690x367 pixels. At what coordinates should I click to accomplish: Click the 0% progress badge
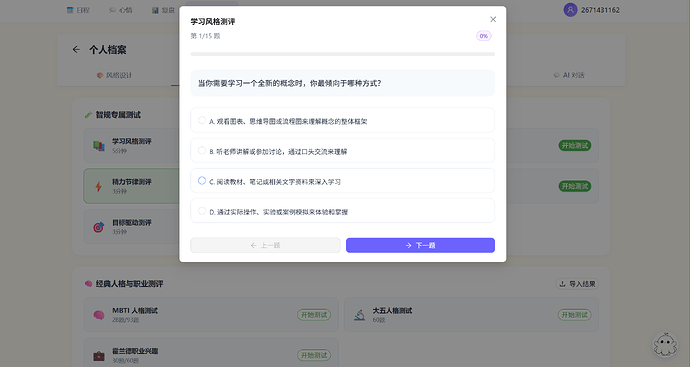484,36
